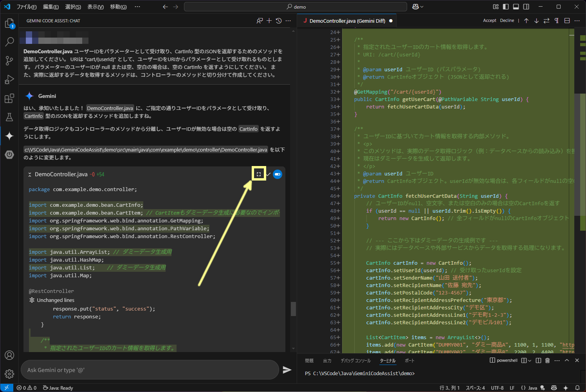The width and height of the screenshot is (586, 392).
Task: Expand the DemoController.java diff to fullscreen
Action: (x=258, y=174)
